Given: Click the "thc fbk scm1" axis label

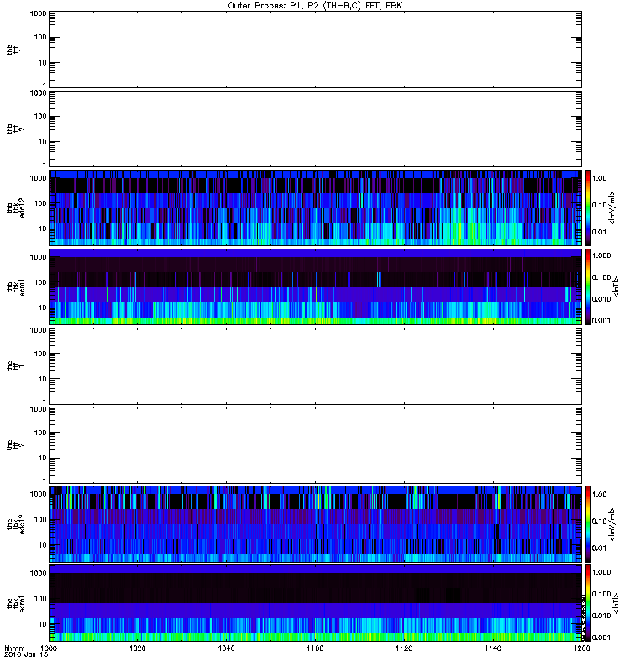Looking at the screenshot, I should (16, 603).
